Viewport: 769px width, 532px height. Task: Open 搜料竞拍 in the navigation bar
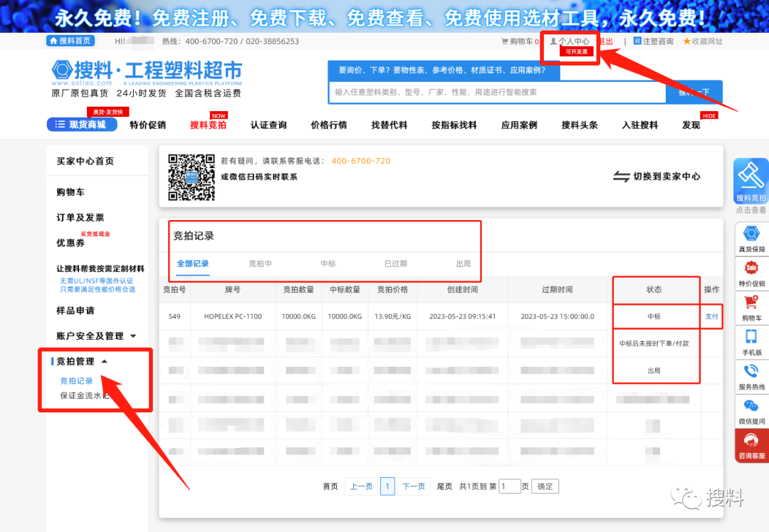click(x=208, y=125)
